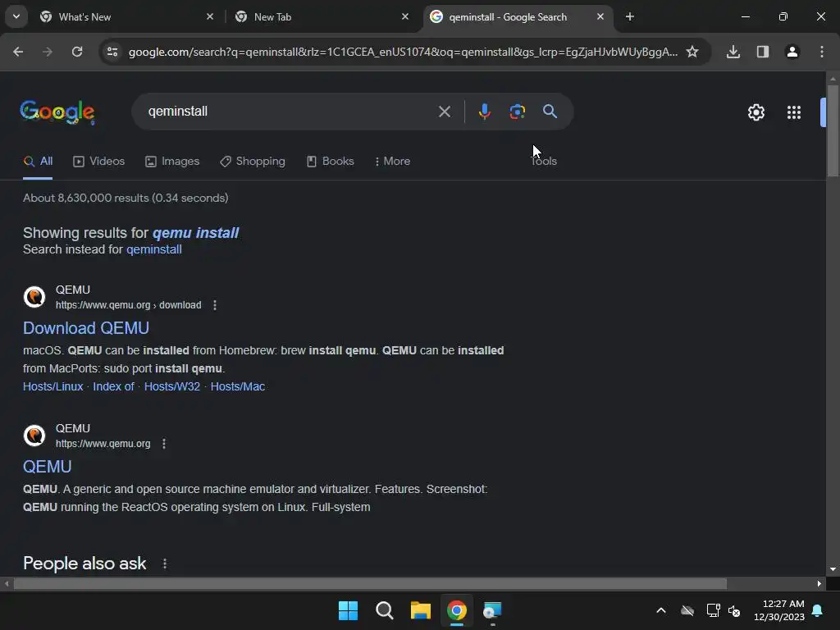The height and width of the screenshot is (630, 840).
Task: Open the Chrome profile icon
Action: pyautogui.click(x=792, y=52)
